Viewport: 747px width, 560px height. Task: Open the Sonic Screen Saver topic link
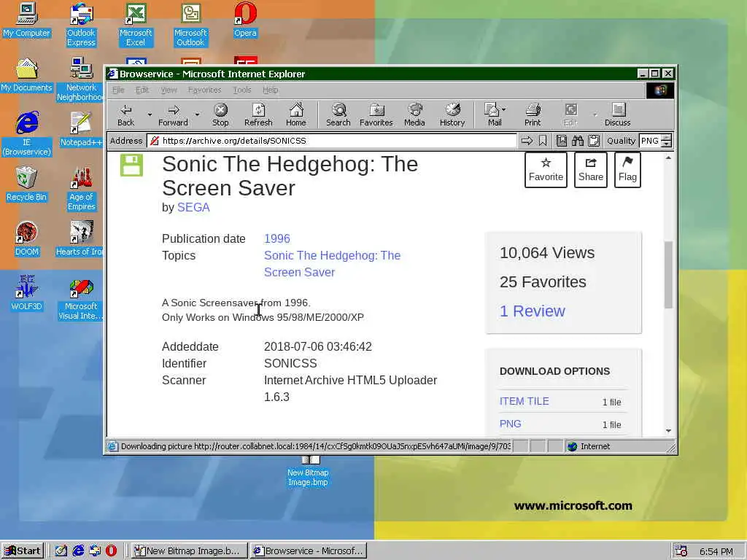pos(332,264)
